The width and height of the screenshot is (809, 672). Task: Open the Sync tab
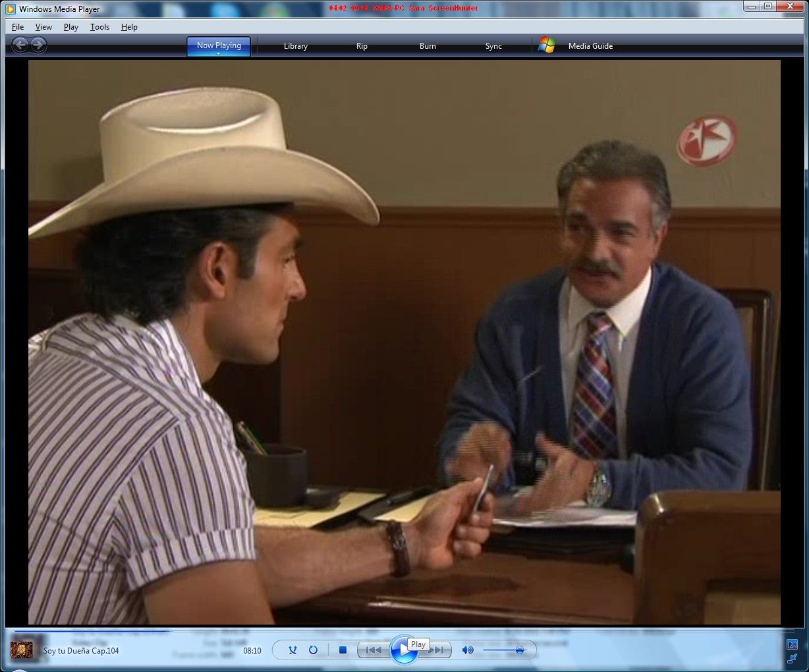pos(493,46)
